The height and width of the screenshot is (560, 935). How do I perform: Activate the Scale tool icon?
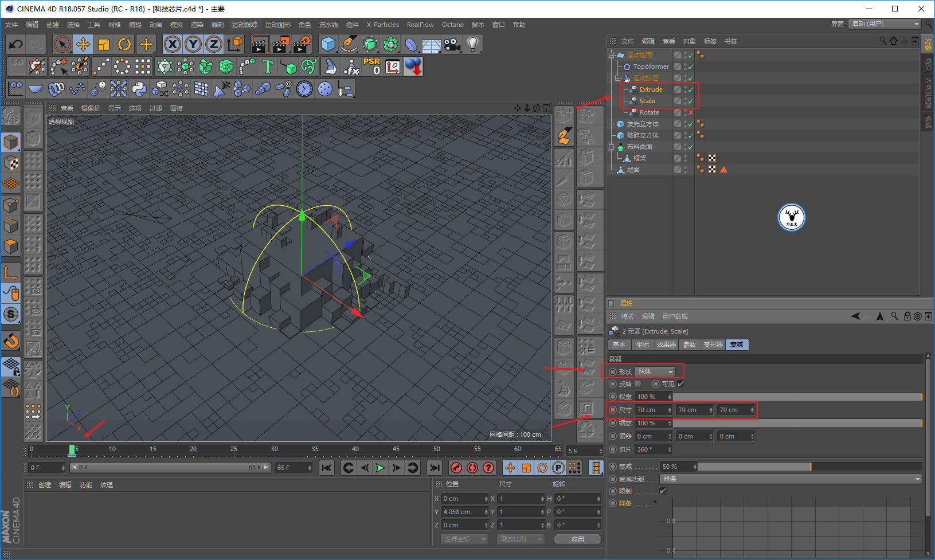pyautogui.click(x=104, y=44)
